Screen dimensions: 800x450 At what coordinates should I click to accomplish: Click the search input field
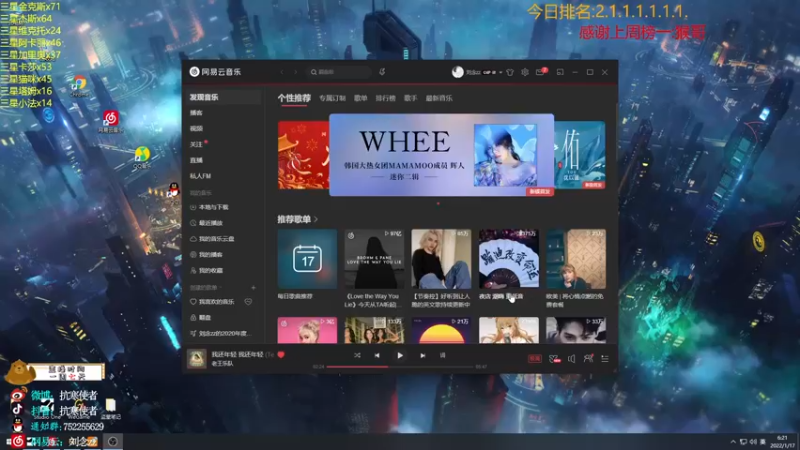coord(339,72)
